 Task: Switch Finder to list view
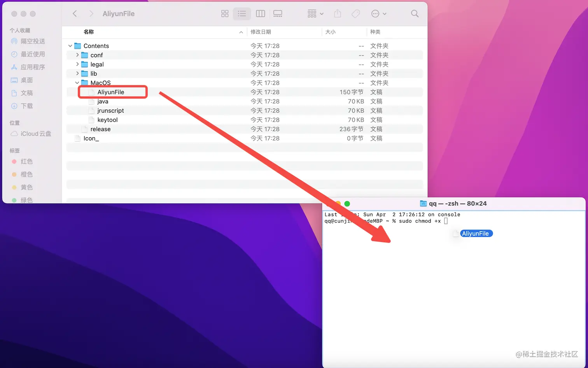point(242,14)
